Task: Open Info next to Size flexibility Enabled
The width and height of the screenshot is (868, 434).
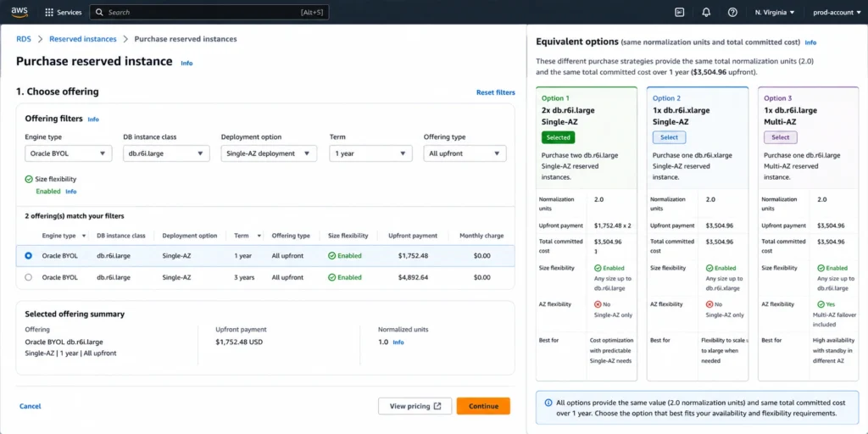Action: click(x=71, y=192)
